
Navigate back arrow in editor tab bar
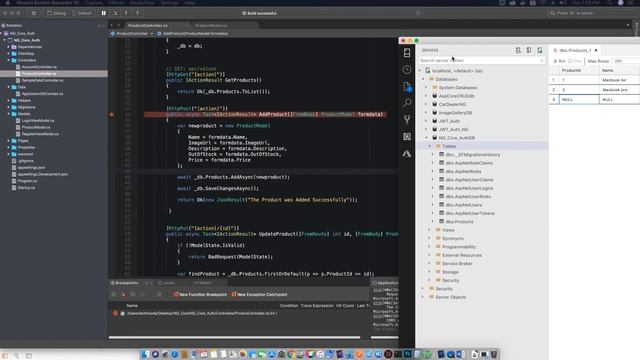(112, 25)
